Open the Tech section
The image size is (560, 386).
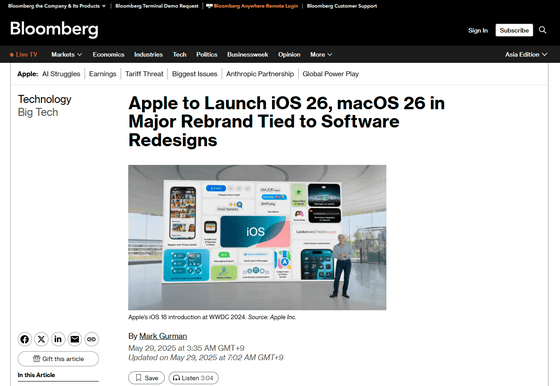coord(180,55)
